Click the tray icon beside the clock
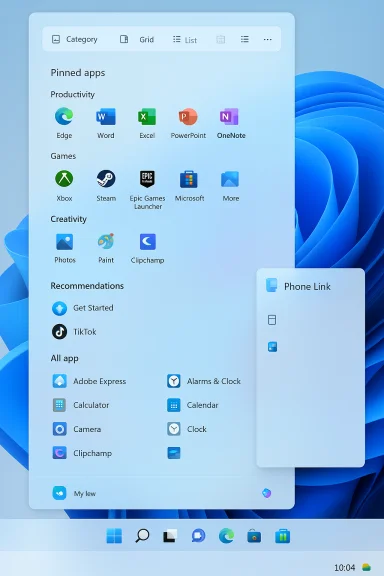 click(366, 568)
